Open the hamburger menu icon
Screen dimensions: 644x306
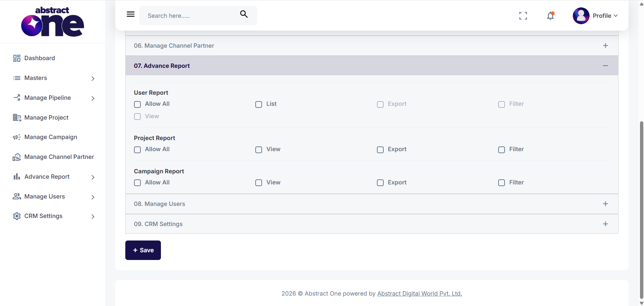click(x=131, y=14)
